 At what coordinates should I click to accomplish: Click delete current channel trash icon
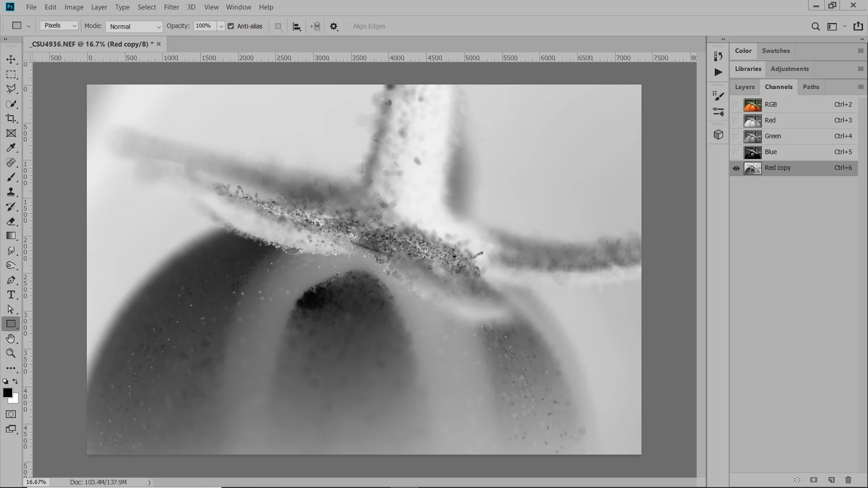848,480
